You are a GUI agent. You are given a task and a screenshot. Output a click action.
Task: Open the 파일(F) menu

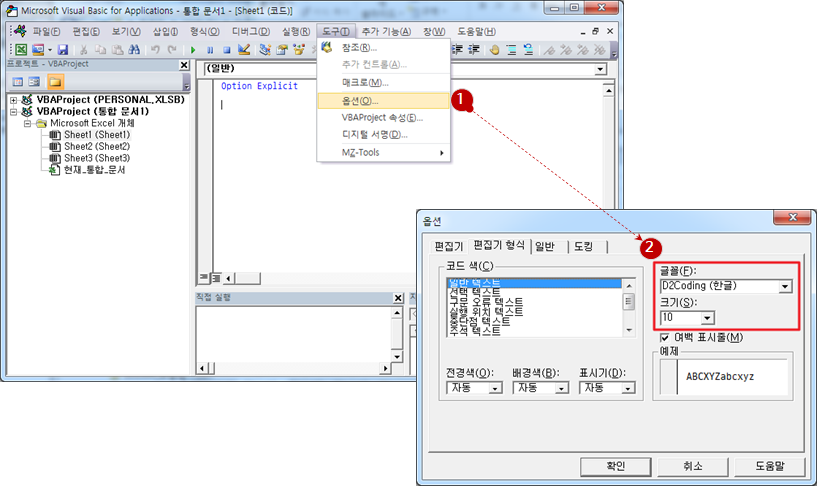(46, 32)
